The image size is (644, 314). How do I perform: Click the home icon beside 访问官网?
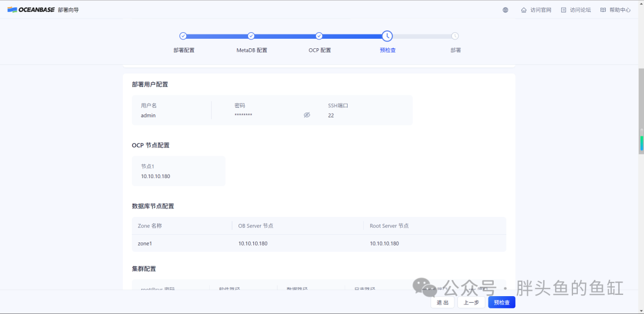(x=524, y=10)
